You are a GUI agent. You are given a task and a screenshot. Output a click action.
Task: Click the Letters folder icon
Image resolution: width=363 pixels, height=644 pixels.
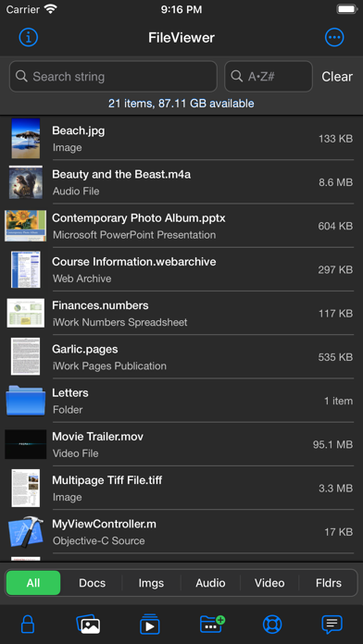[26, 401]
